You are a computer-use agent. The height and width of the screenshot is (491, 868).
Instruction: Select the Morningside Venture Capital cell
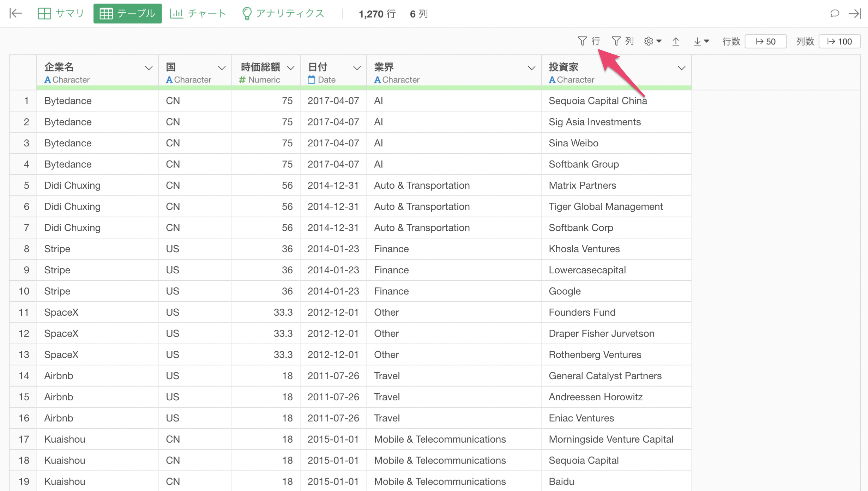coord(616,439)
